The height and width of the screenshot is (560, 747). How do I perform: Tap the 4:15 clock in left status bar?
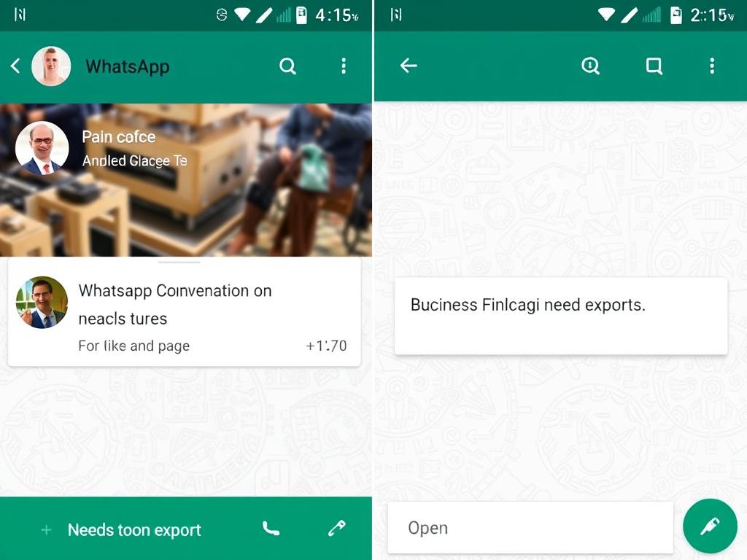[x=337, y=15]
